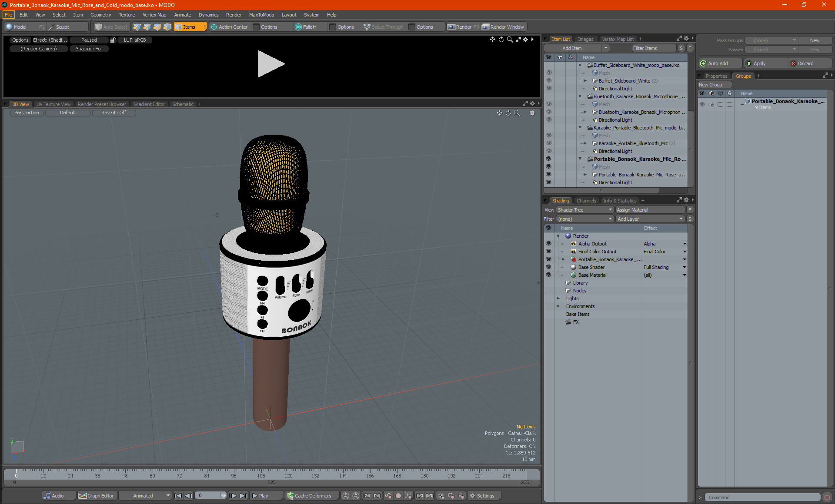
Task: Activate Items selection mode
Action: coord(190,27)
